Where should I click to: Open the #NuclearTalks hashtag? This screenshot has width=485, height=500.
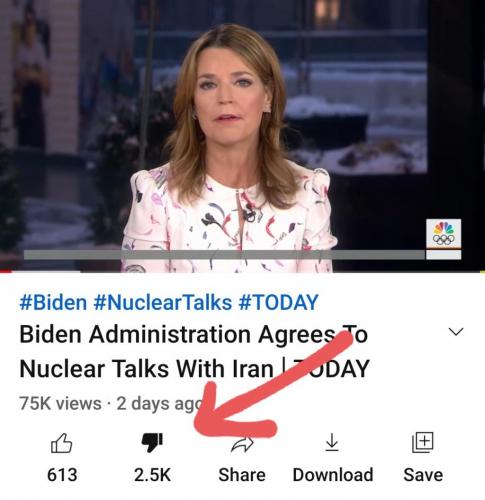point(163,302)
